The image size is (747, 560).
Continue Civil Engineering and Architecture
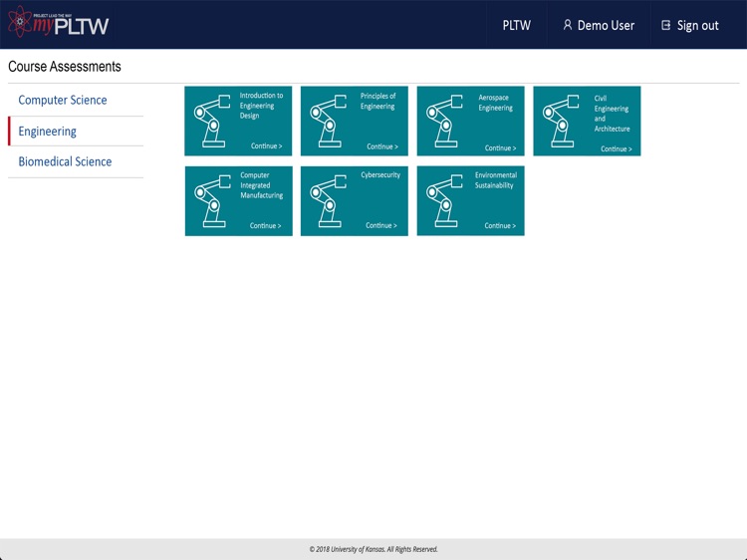(x=616, y=148)
